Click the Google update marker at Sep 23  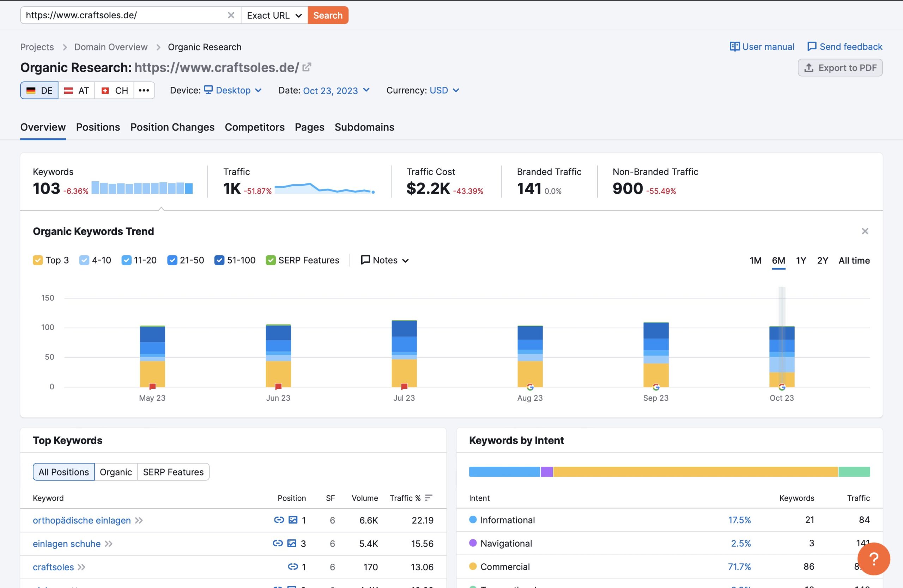point(656,387)
